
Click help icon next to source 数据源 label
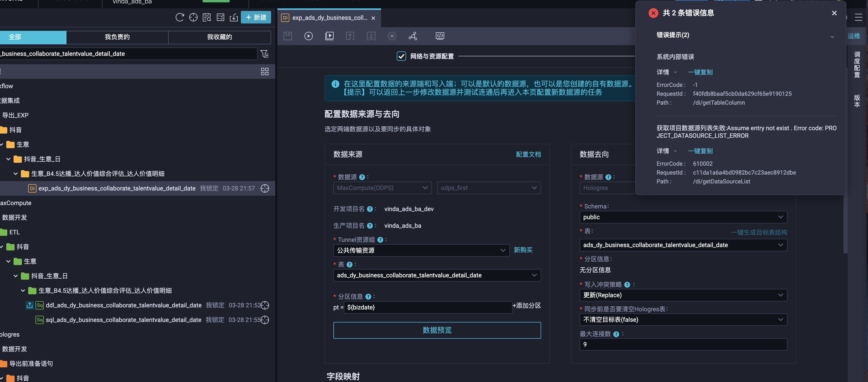[362, 177]
